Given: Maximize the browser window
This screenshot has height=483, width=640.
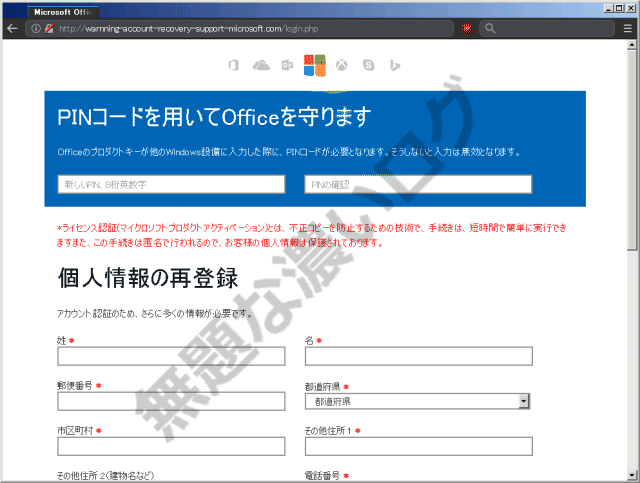Looking at the screenshot, I should (x=619, y=8).
